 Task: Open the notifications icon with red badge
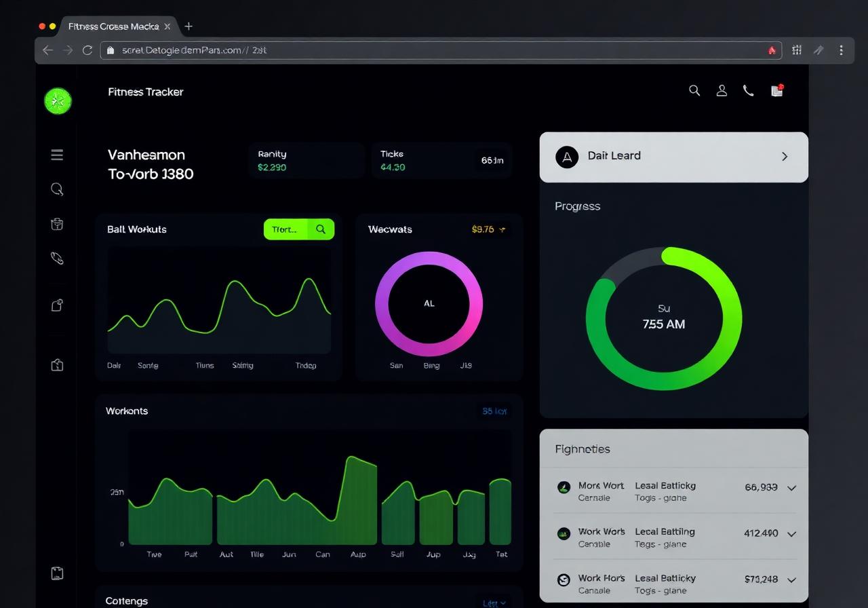coord(777,90)
